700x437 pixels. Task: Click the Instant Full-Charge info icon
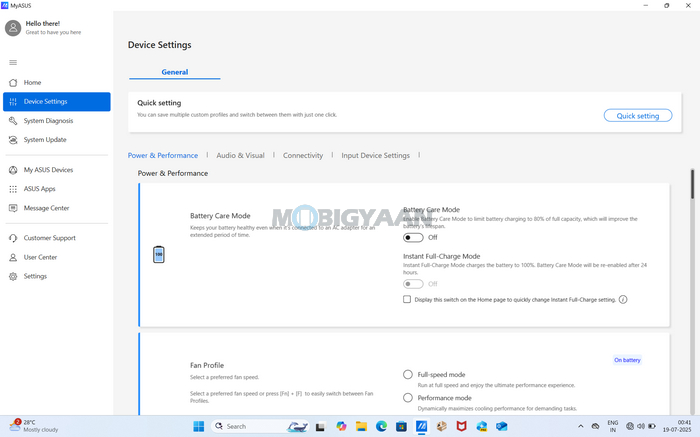[x=623, y=300]
